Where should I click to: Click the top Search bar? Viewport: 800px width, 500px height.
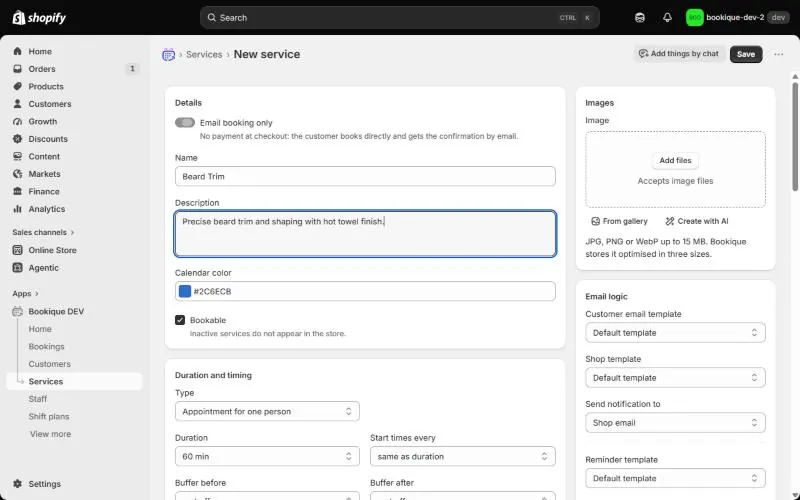coord(399,18)
